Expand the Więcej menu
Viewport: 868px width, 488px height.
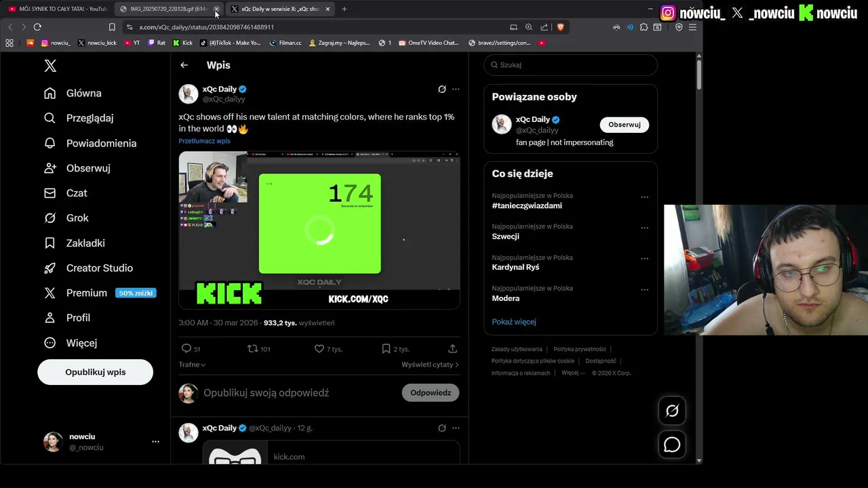(70, 343)
